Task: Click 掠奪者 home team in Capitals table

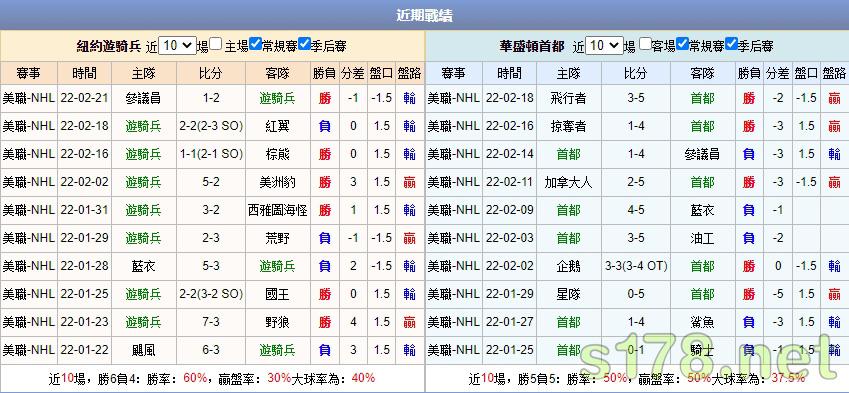Action: 569,126
